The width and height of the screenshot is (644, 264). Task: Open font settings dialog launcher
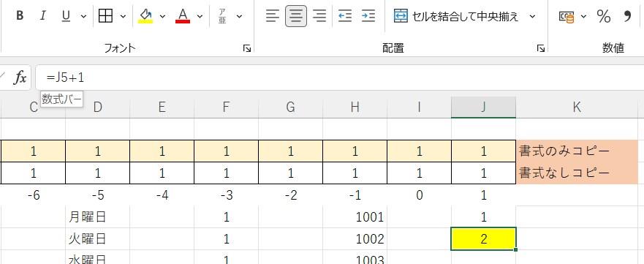point(247,49)
